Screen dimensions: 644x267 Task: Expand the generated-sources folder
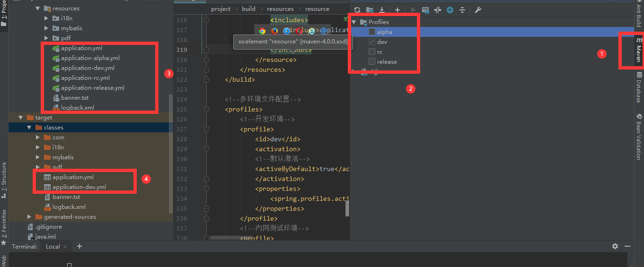[x=29, y=217]
